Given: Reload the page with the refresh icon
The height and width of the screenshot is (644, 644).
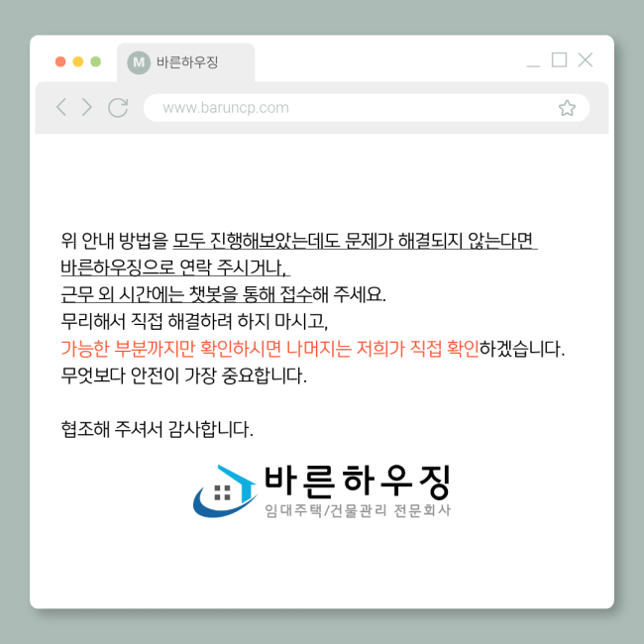Looking at the screenshot, I should click(118, 108).
